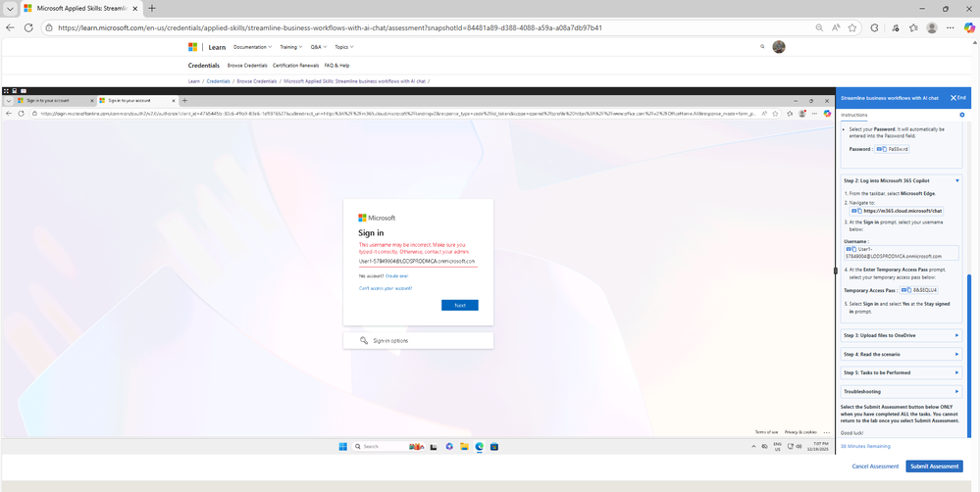Open the Learn site search icon

[762, 47]
